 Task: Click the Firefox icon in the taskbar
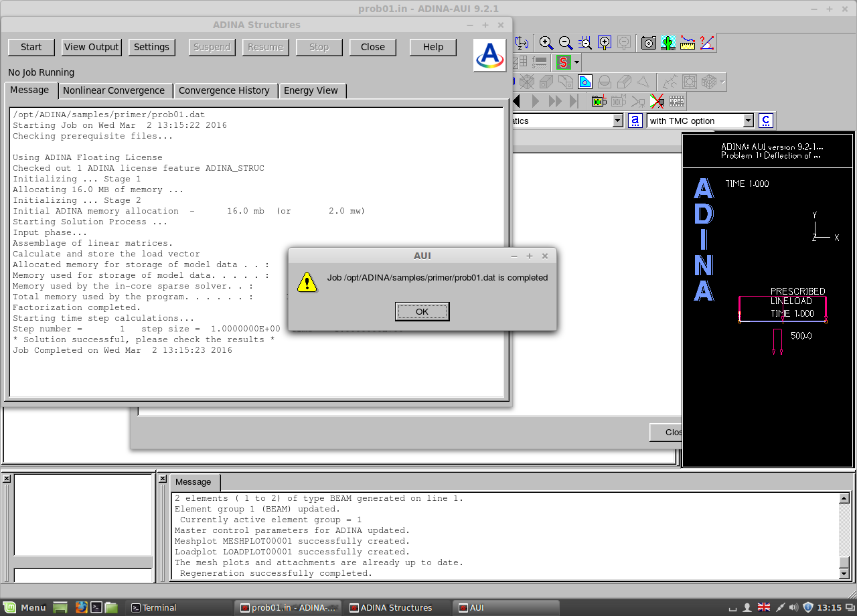(x=81, y=607)
